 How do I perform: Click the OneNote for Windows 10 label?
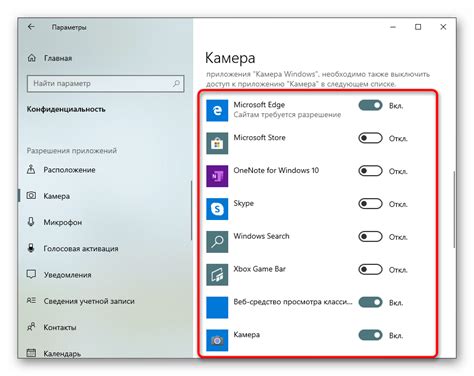click(x=276, y=170)
